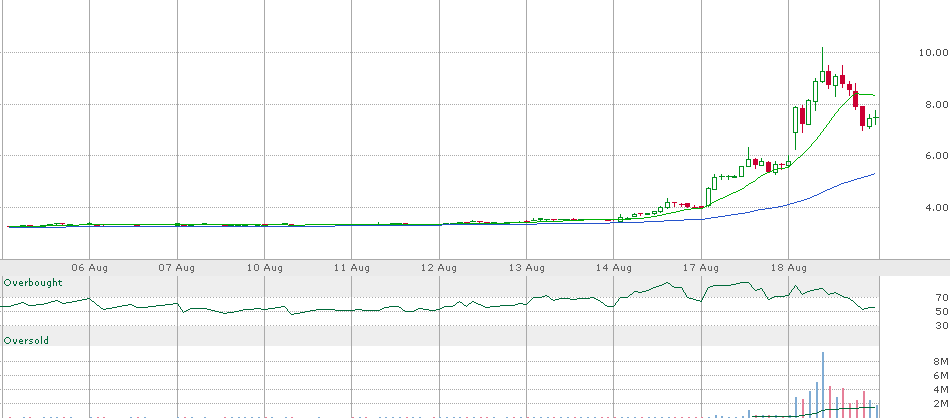
Task: Click the 12 Aug date label
Action: click(x=439, y=267)
